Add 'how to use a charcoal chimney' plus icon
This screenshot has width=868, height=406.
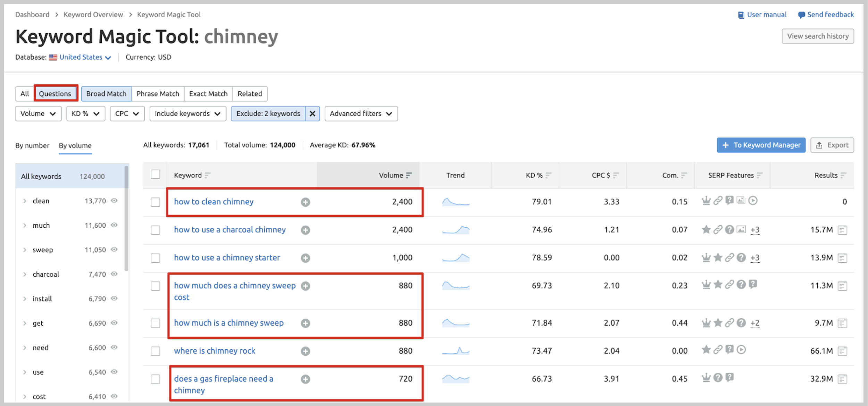(306, 230)
